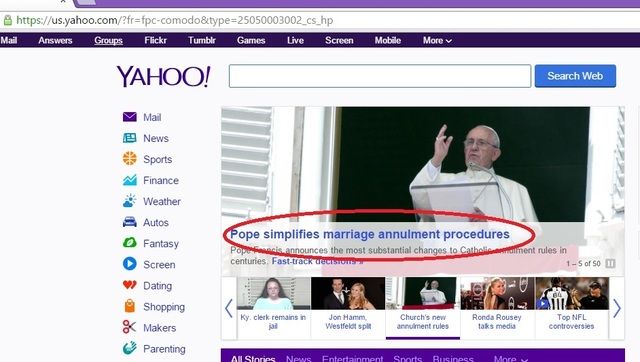Viewport: 640px width, 362px height.
Task: Show previous story thumbnails with left arrow
Action: coord(229,309)
